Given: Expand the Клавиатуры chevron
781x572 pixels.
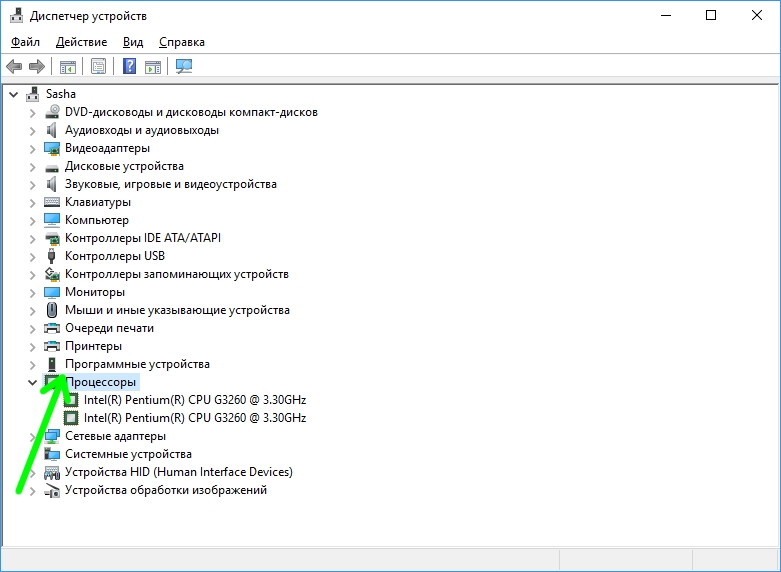Looking at the screenshot, I should click(x=32, y=203).
